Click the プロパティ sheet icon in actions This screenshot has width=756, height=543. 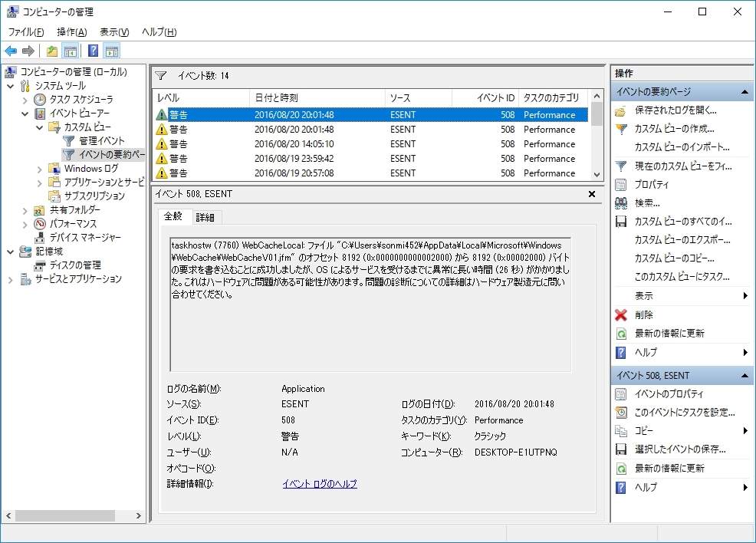621,185
